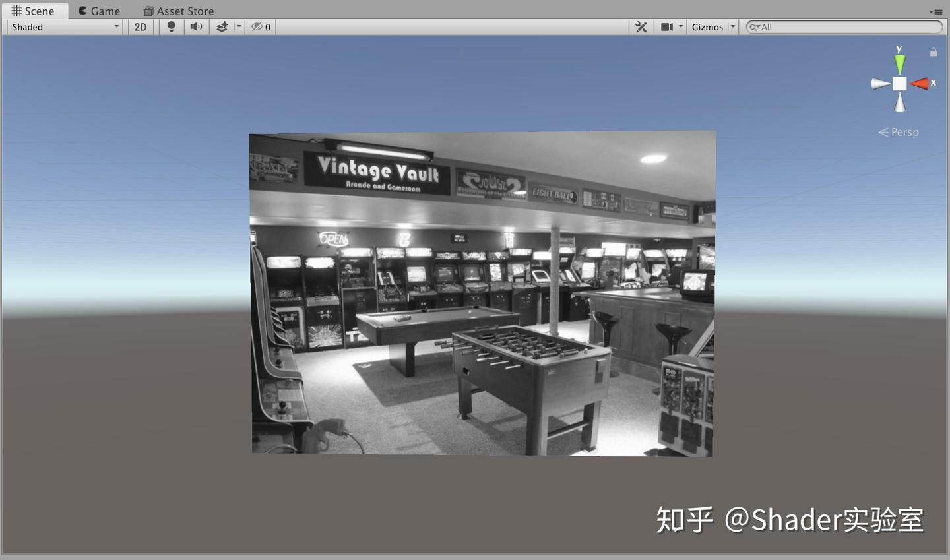Expand the scene camera dropdown arrow
Image resolution: width=950 pixels, height=560 pixels.
pos(681,27)
